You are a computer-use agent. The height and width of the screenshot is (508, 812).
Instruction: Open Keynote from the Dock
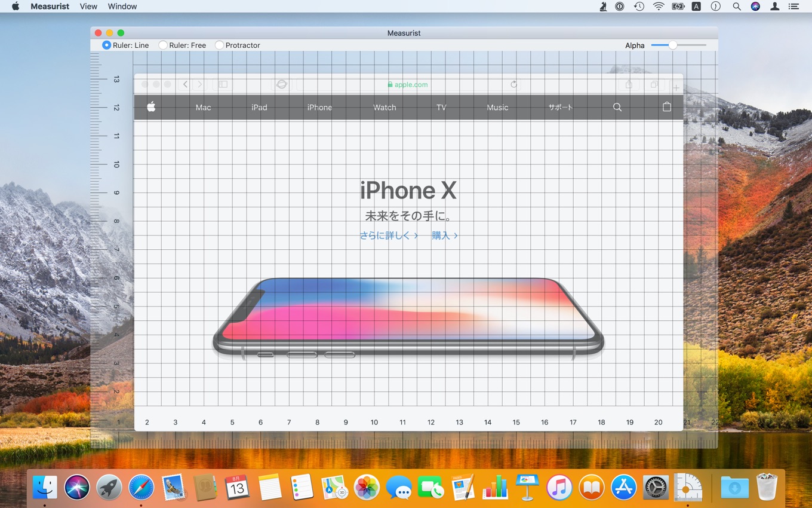[527, 488]
